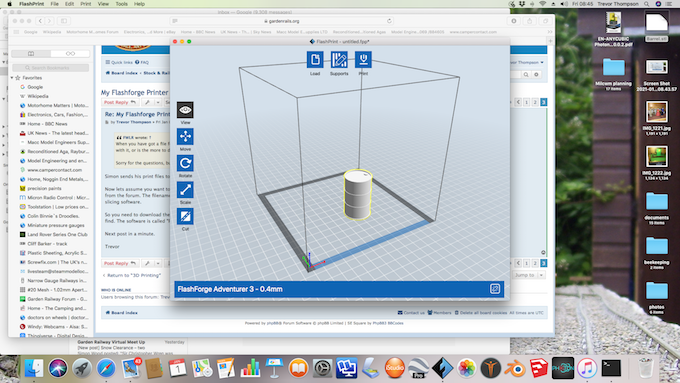Screen dimensions: 680x383
Task: Click Return to "3D Printing" link
Action: [x=132, y=275]
